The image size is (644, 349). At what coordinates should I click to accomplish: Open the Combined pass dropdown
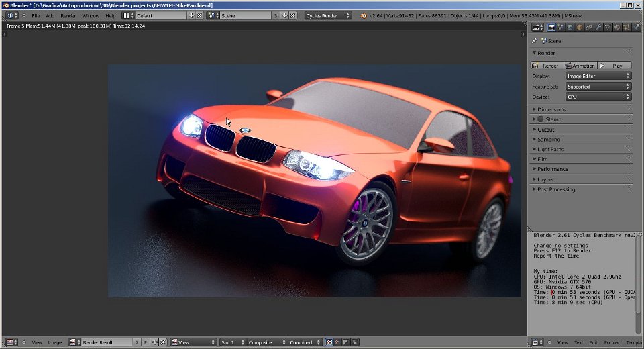click(305, 342)
